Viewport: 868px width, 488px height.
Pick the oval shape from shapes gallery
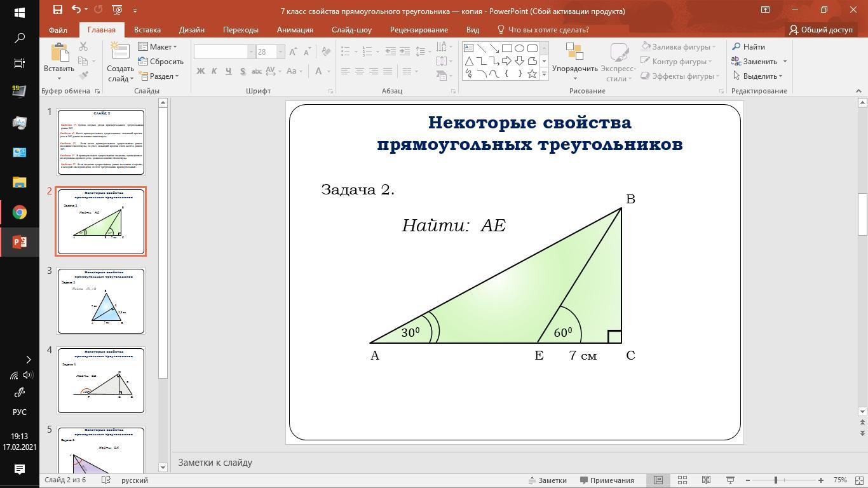(520, 48)
